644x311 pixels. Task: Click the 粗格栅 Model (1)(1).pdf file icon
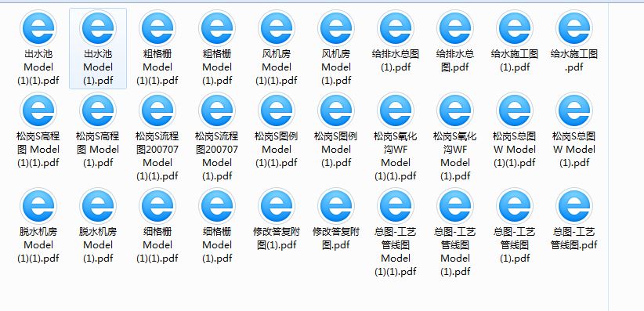[157, 28]
